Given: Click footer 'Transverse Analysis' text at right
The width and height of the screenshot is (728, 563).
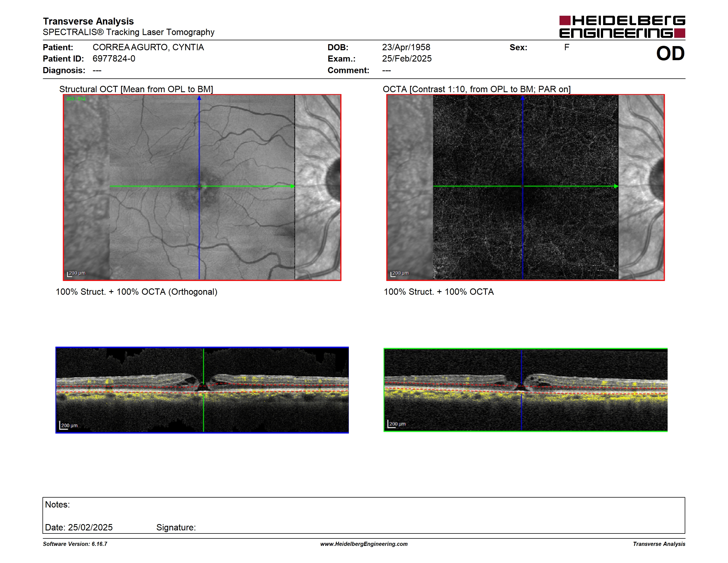Looking at the screenshot, I should tap(659, 544).
